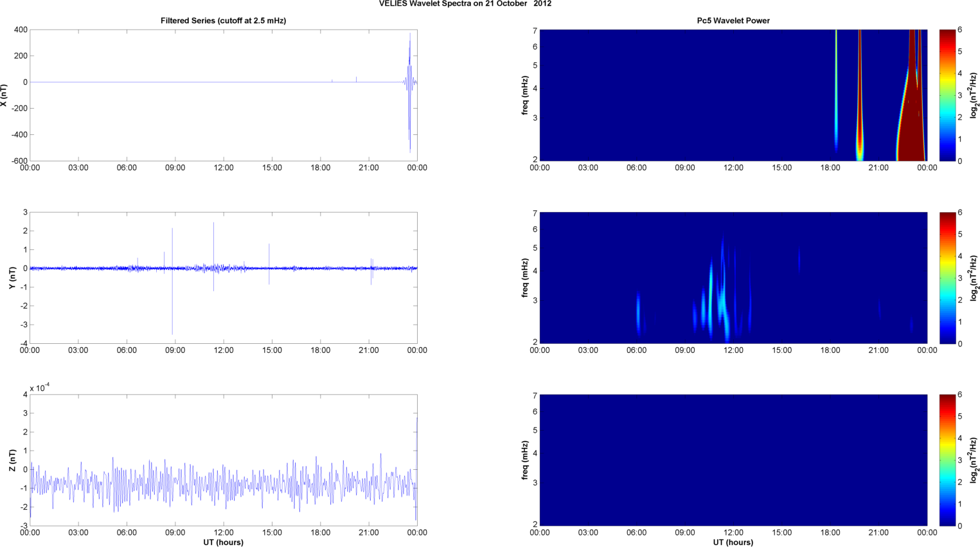This screenshot has height=547, width=980.
Task: Click the 'X (nT)' axis label
Action: 4,95
